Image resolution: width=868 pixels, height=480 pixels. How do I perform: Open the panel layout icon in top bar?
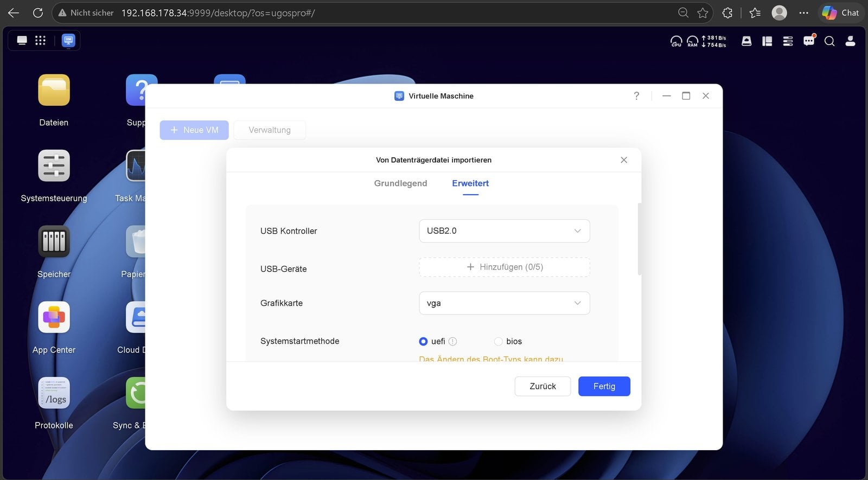coord(767,41)
